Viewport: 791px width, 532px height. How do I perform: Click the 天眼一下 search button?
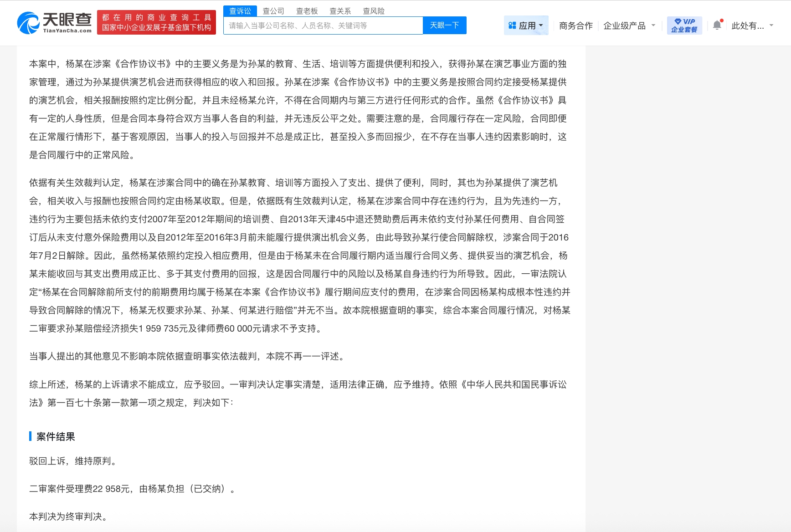point(445,26)
